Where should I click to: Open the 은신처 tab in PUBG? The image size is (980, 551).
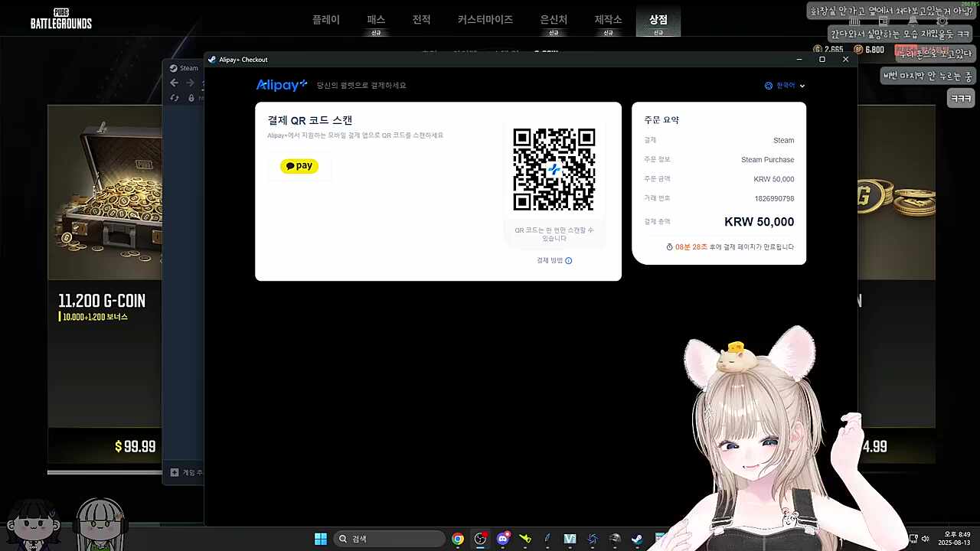click(x=554, y=20)
